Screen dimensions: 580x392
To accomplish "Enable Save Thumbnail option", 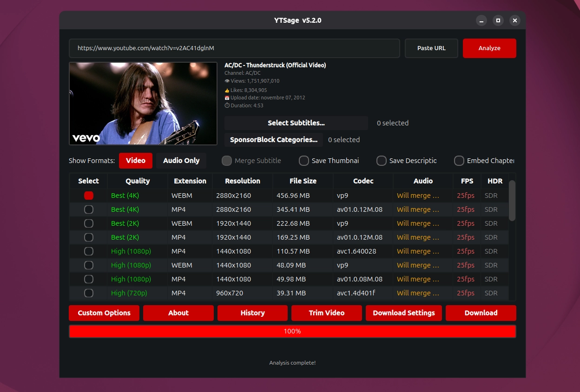I will coord(304,161).
